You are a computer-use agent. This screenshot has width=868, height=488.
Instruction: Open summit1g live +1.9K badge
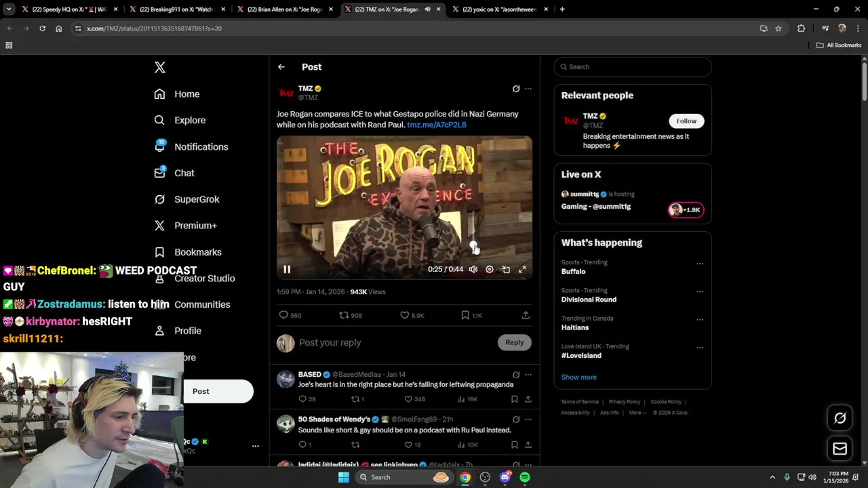(x=686, y=210)
